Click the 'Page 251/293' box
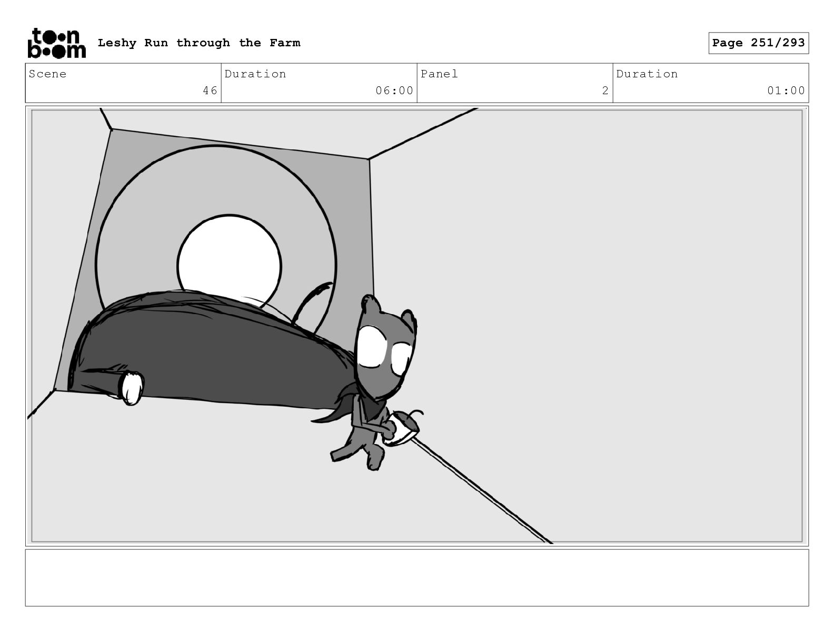This screenshot has width=834, height=644. pos(758,43)
